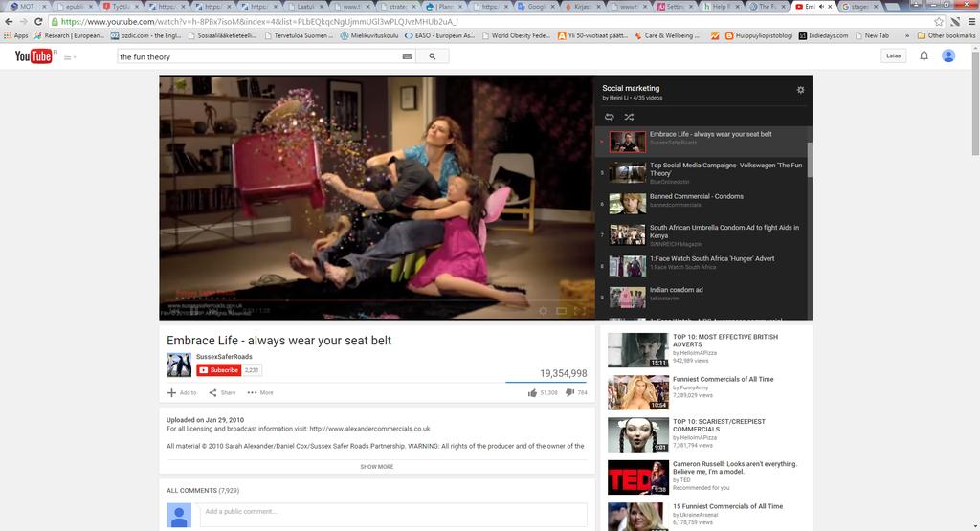Open playlist settings gear icon

click(800, 90)
